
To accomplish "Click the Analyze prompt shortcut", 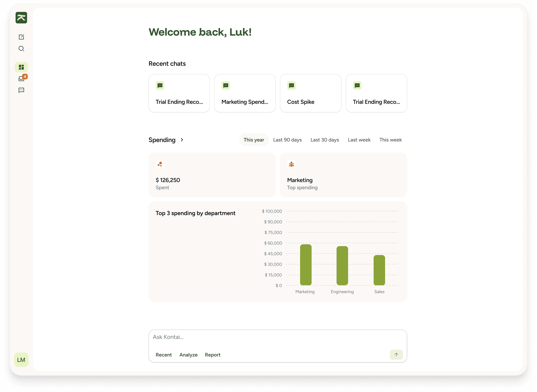I will 188,355.
